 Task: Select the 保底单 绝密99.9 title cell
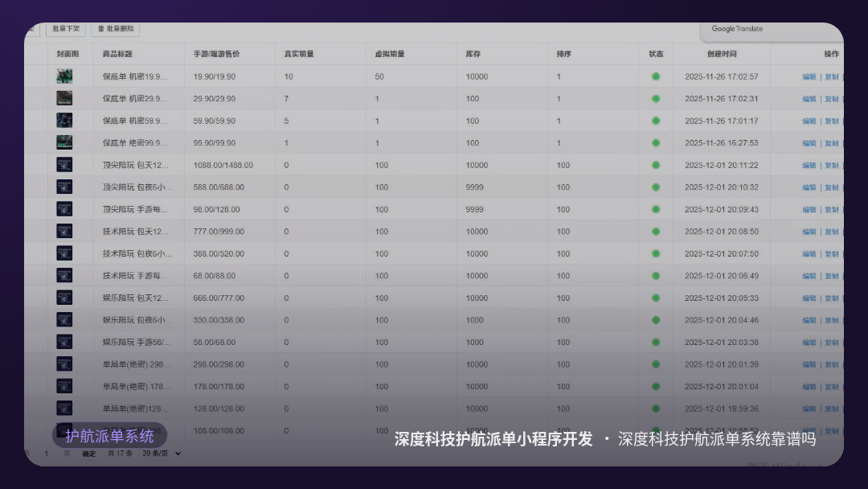pyautogui.click(x=134, y=143)
